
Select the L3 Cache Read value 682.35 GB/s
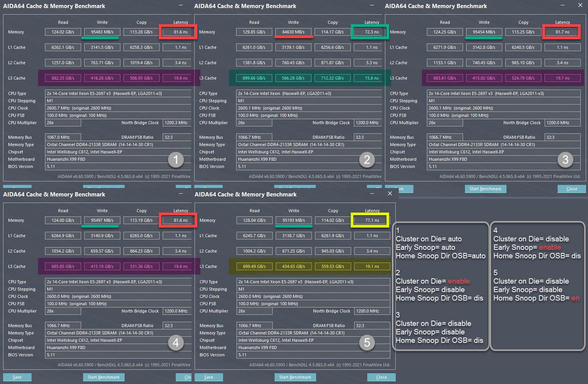coord(63,78)
